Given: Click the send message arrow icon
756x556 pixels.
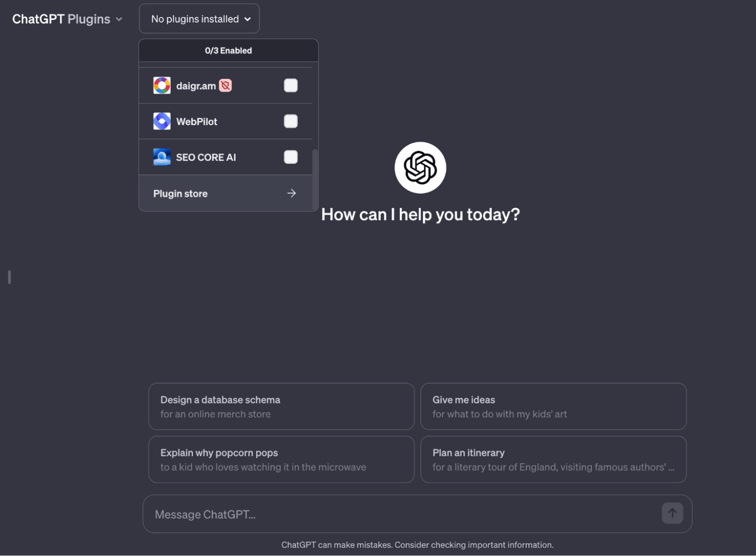Looking at the screenshot, I should point(672,513).
